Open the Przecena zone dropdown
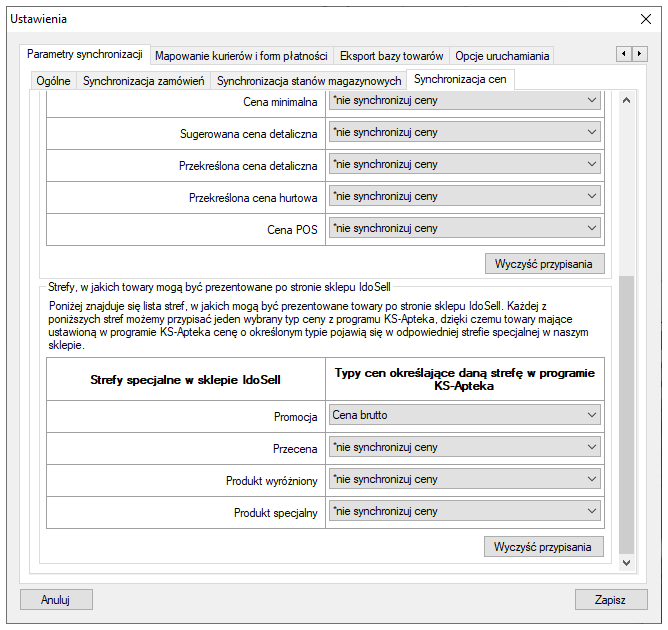 (x=465, y=448)
